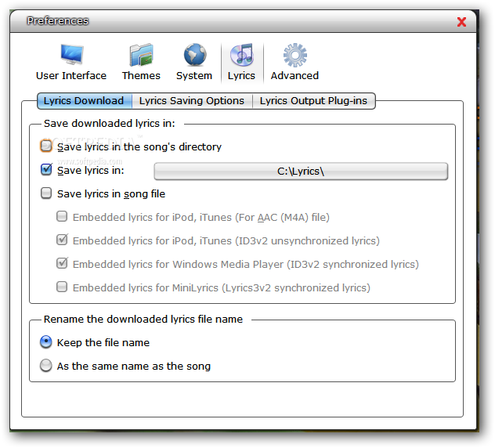495x448 pixels.
Task: Select As the same name as the song
Action: point(46,366)
